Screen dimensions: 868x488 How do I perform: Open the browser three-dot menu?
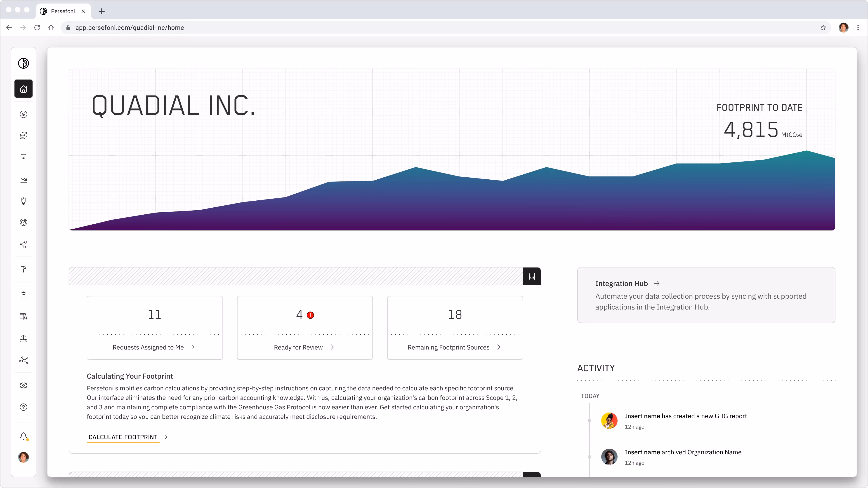tap(858, 28)
